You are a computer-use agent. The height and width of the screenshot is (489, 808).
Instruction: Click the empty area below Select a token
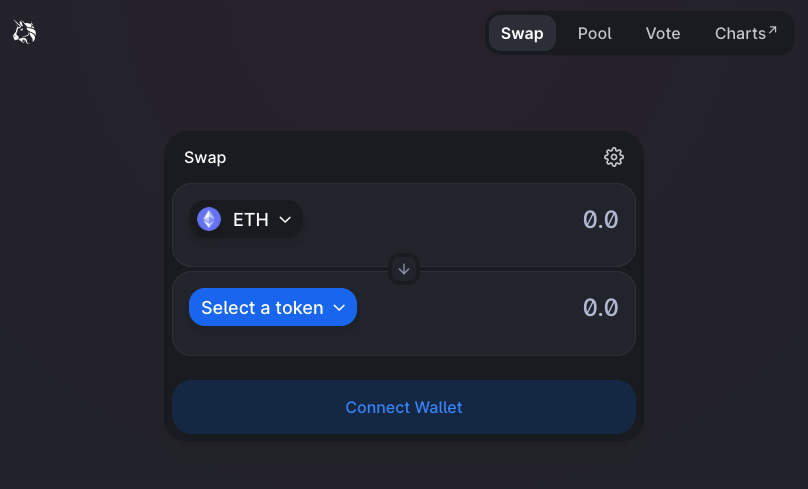pyautogui.click(x=273, y=340)
